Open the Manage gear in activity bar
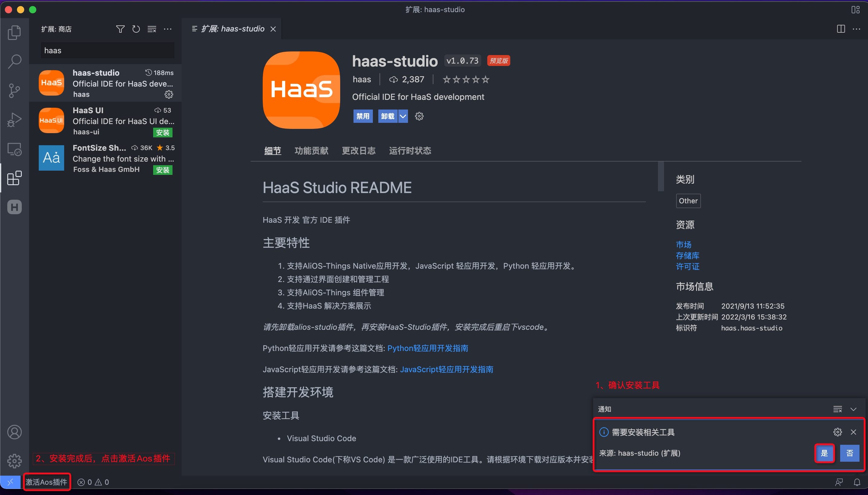 pos(14,461)
